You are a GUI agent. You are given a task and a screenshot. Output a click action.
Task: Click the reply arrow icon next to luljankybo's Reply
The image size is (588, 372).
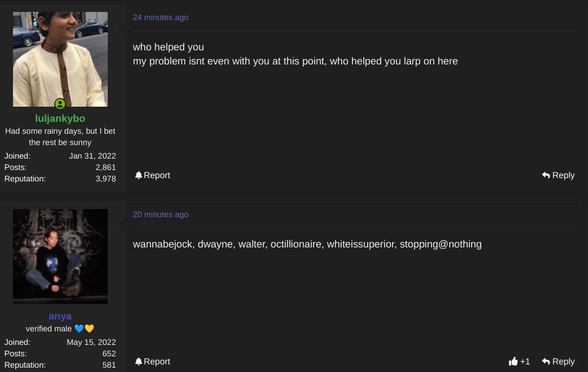[547, 175]
